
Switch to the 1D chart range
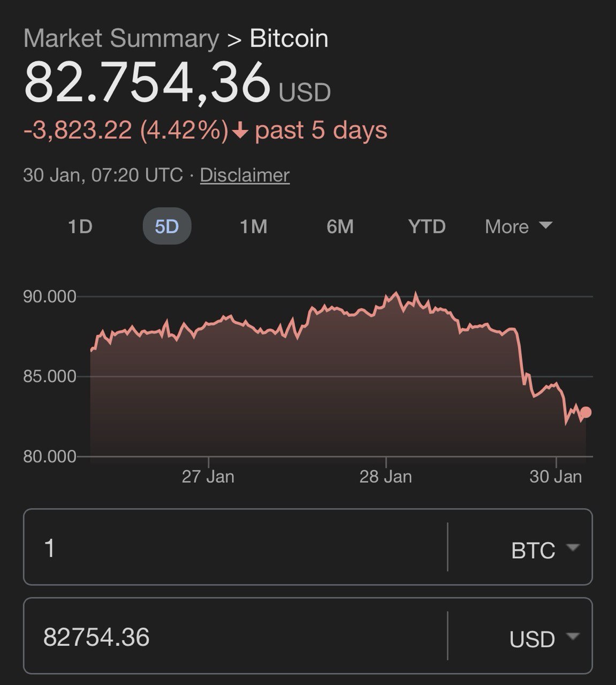[80, 226]
